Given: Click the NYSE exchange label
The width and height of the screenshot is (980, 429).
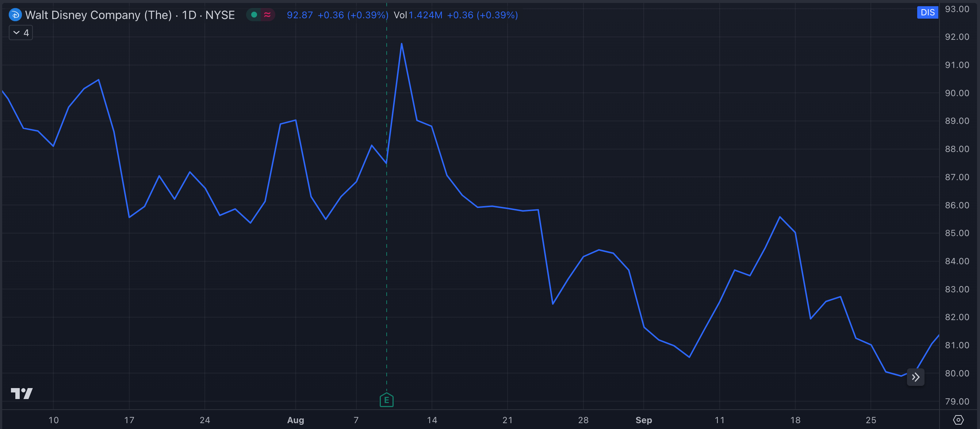Looking at the screenshot, I should pos(220,15).
